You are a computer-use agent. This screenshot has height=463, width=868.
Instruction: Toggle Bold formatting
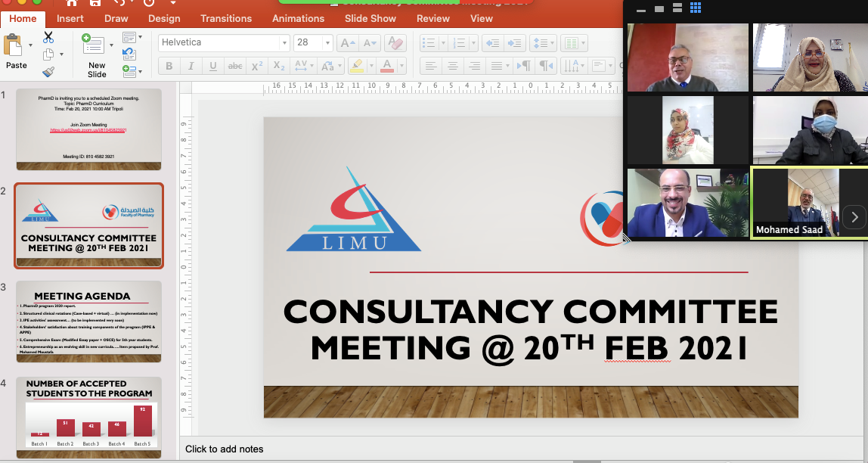point(169,66)
